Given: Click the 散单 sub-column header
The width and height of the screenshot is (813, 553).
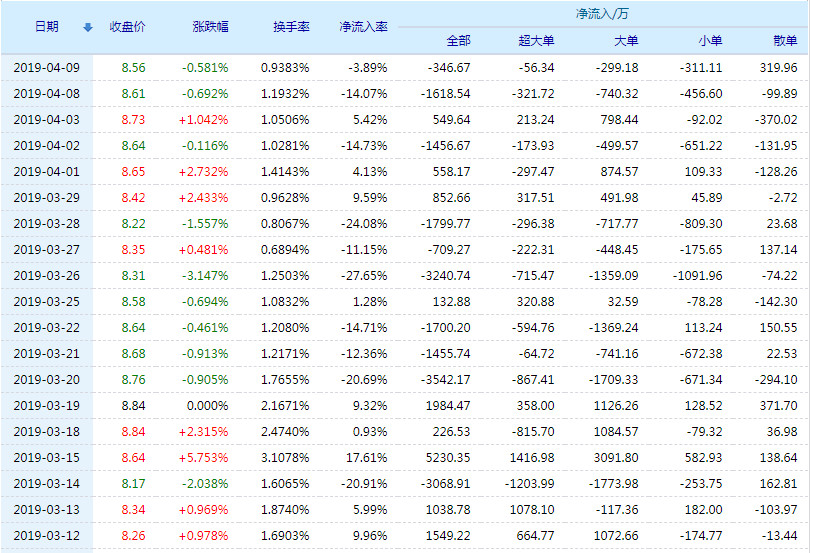Looking at the screenshot, I should click(x=785, y=41).
